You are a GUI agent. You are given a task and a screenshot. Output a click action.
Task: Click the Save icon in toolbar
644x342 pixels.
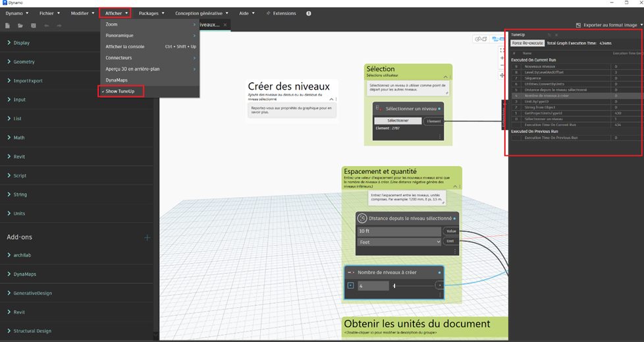[x=34, y=26]
